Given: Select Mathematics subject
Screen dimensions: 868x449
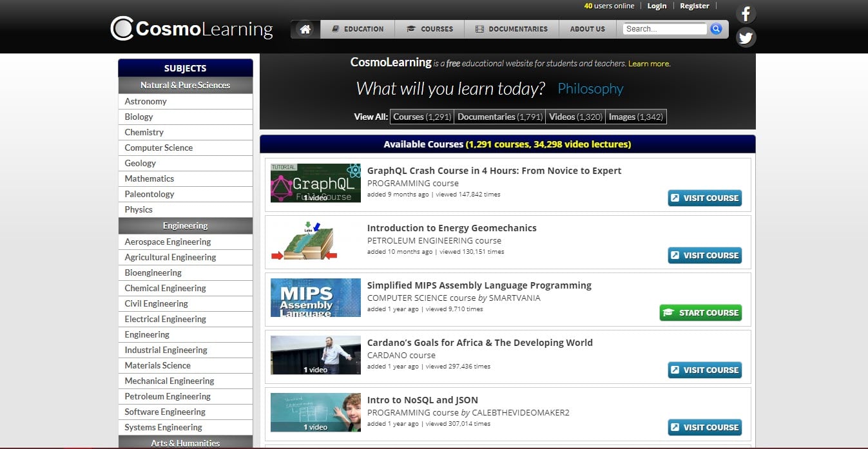Looking at the screenshot, I should point(186,178).
